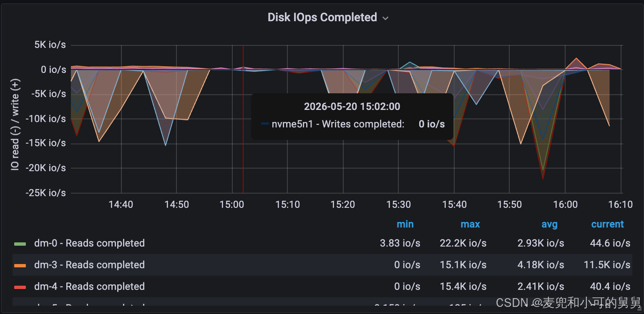Click the 16:00 time axis label
The height and width of the screenshot is (314, 644).
pyautogui.click(x=565, y=204)
